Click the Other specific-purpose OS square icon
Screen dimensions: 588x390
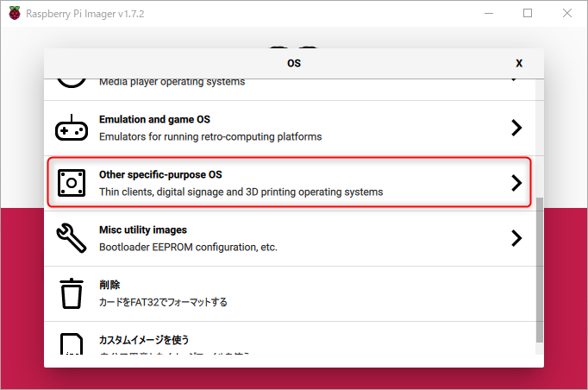(72, 183)
